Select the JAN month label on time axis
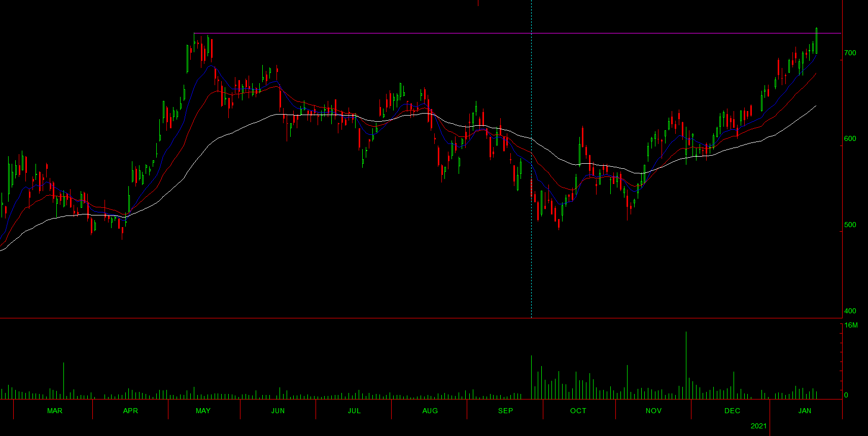The image size is (868, 436). [805, 411]
